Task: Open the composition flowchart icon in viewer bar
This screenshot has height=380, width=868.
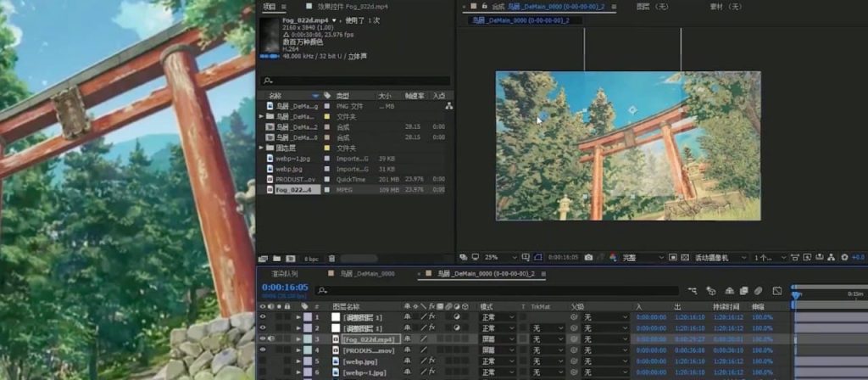Action: tap(832, 258)
